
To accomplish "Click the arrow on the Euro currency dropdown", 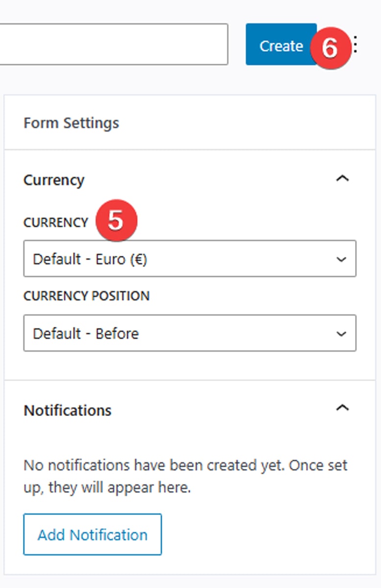I will pyautogui.click(x=341, y=259).
